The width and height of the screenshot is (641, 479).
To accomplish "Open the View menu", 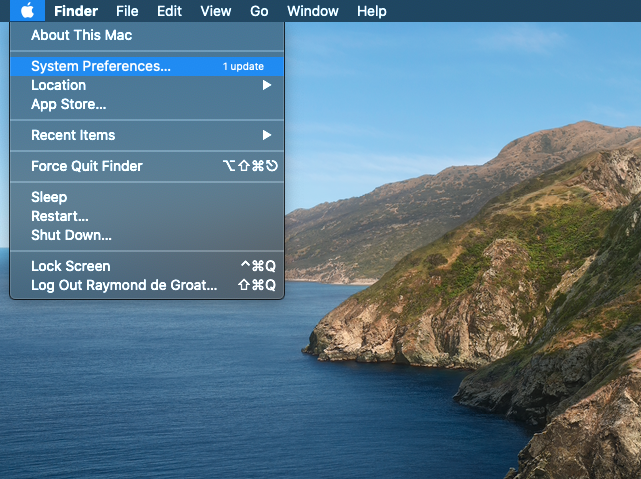I will tap(215, 11).
